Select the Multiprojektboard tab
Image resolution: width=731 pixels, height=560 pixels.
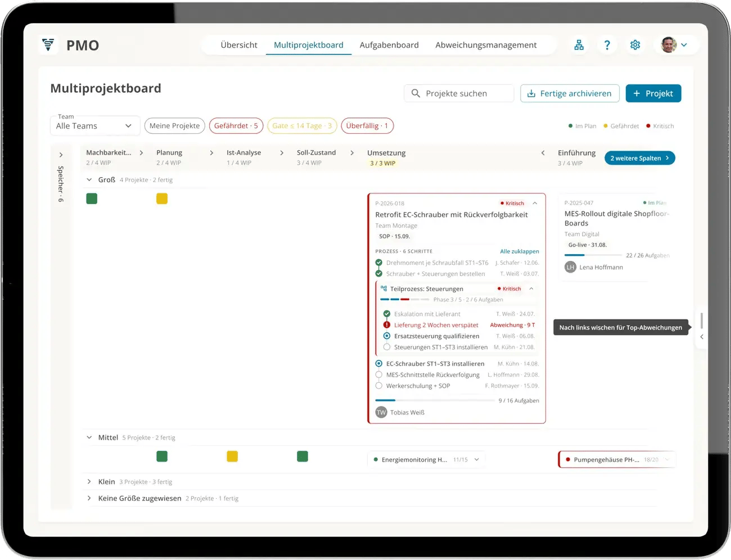[309, 45]
